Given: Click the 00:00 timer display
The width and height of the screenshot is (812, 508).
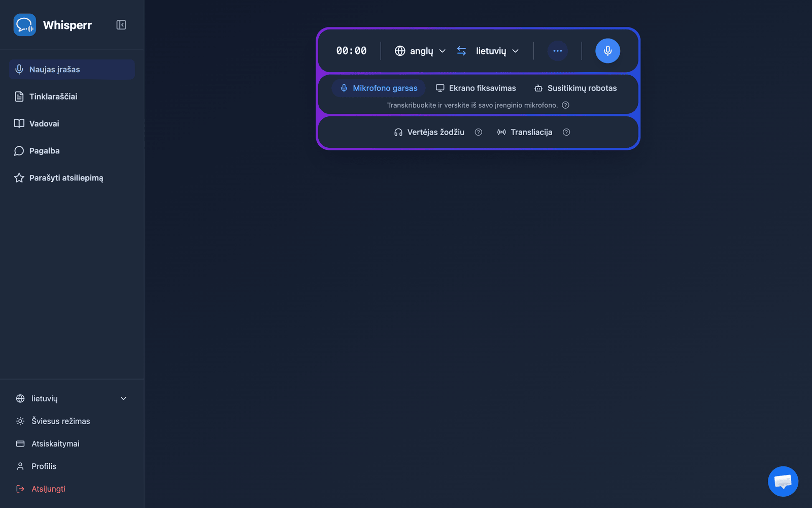Looking at the screenshot, I should coord(351,51).
